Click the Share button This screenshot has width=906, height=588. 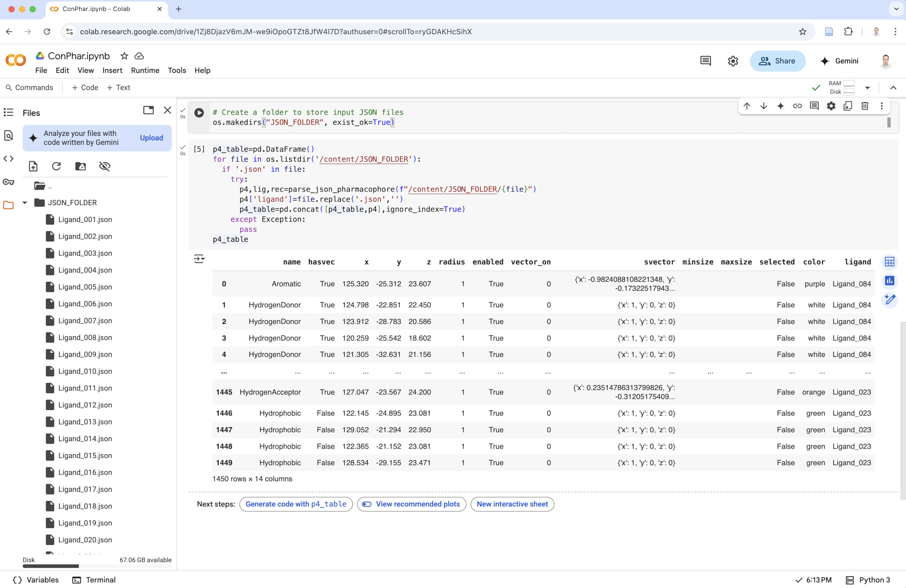click(x=777, y=61)
